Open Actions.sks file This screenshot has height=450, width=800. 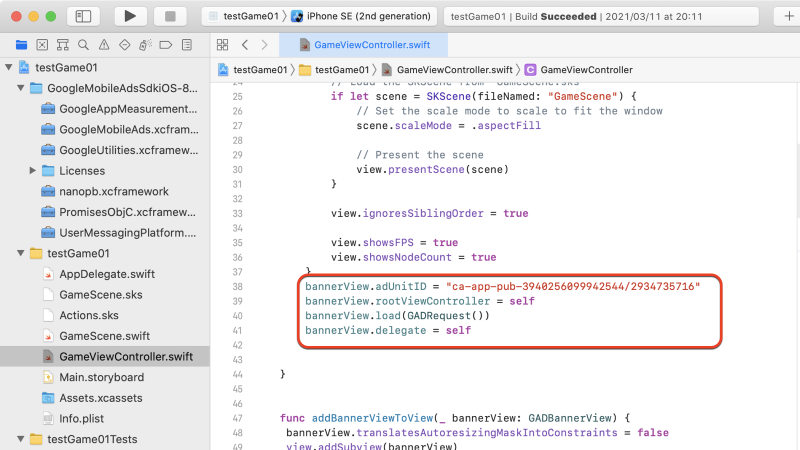pyautogui.click(x=89, y=315)
